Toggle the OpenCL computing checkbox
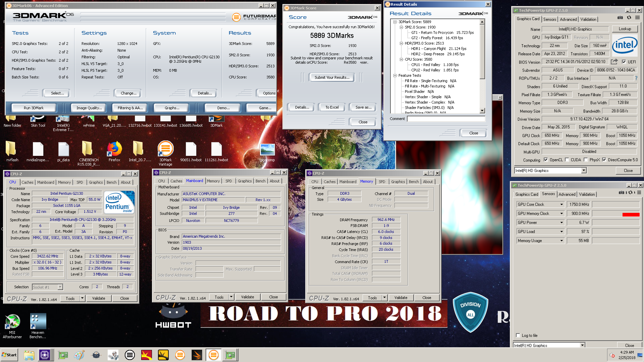 click(x=546, y=160)
